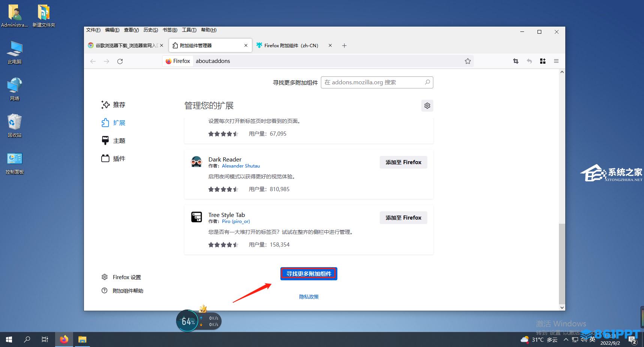Screen dimensions: 644x347
Task: Open the 编辑(E) menu
Action: (x=112, y=30)
